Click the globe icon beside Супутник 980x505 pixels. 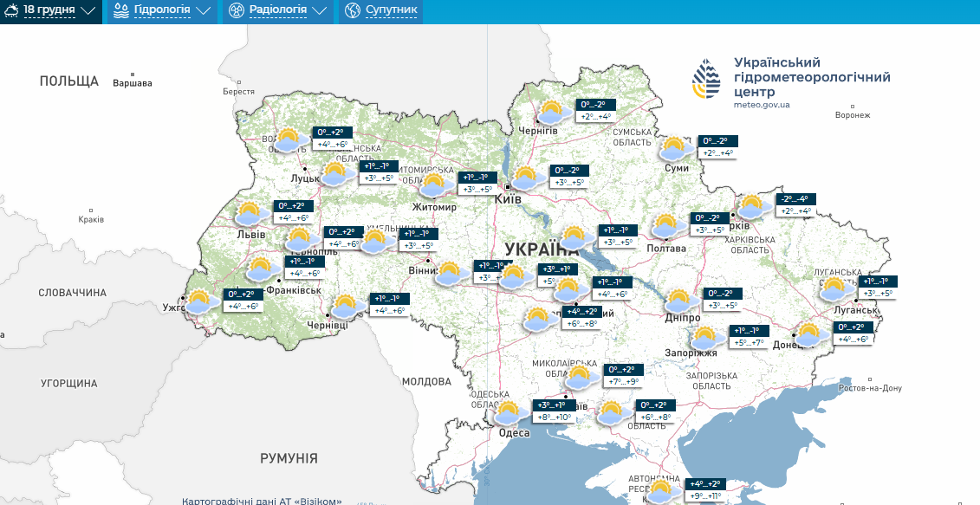352,10
